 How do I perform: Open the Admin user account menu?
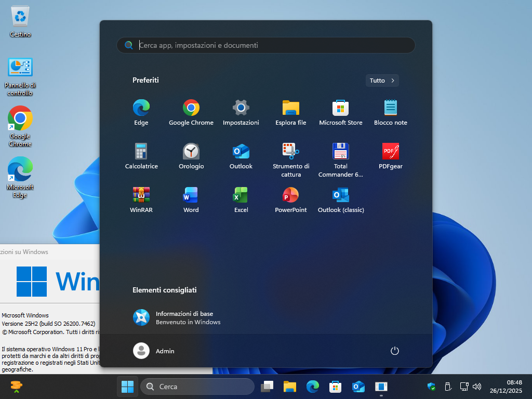point(154,351)
